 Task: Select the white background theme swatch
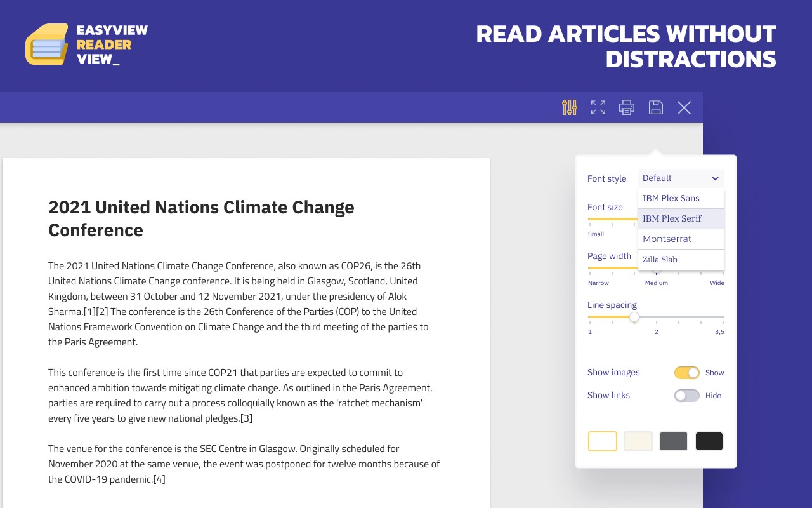(603, 441)
